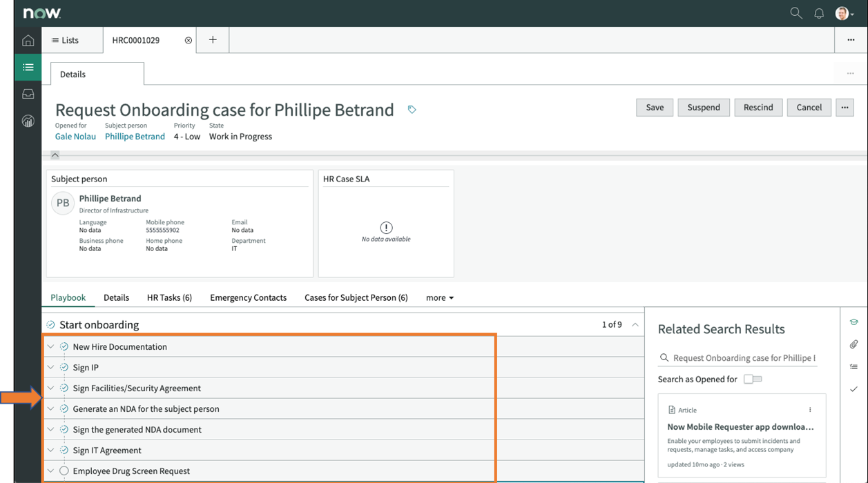Open the Emergency Contacts tab
868x483 pixels.
[x=248, y=297]
